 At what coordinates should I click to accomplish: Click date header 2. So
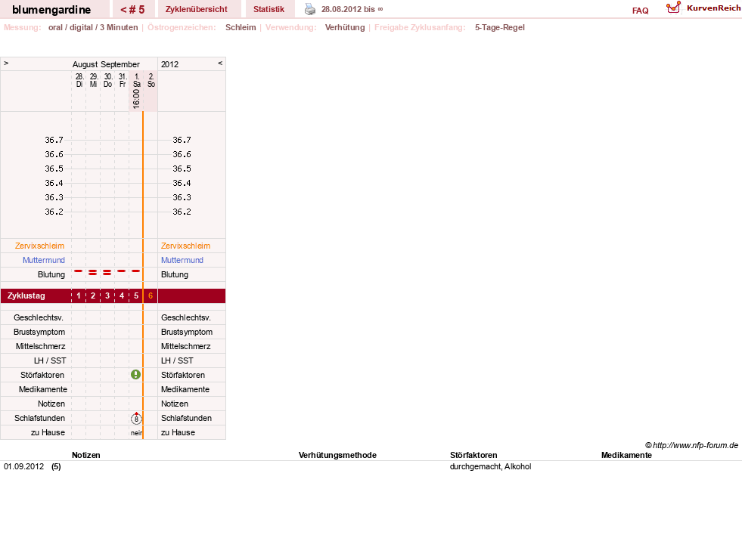coord(151,80)
